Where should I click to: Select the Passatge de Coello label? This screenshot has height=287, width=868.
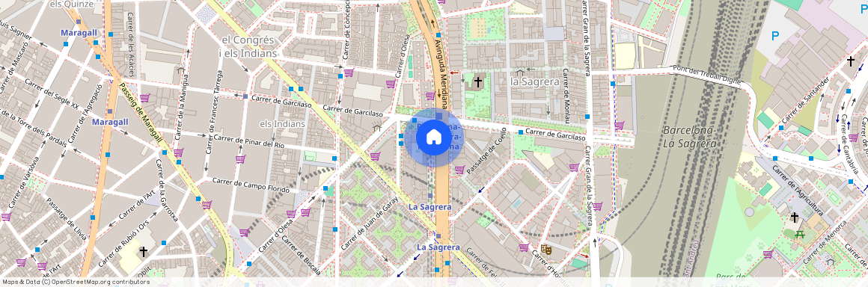(487, 152)
